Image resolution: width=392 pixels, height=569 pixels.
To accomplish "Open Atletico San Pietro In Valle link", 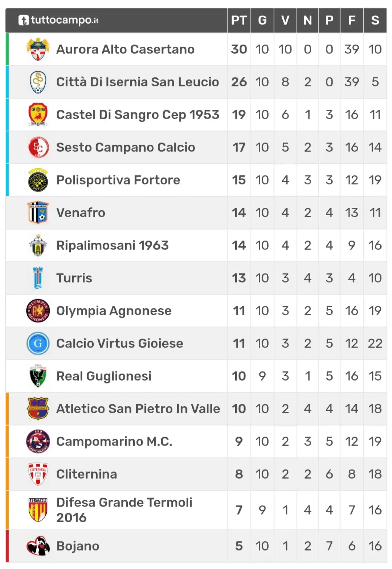I will click(x=138, y=409).
